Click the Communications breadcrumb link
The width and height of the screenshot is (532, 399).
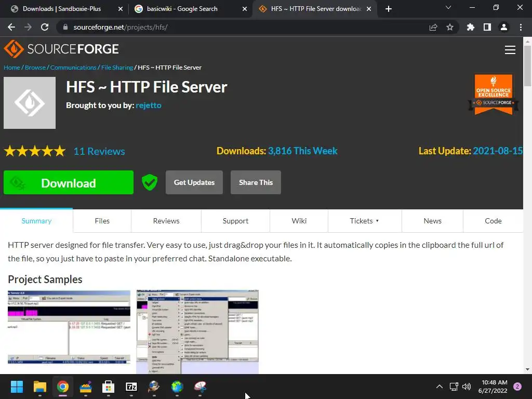73,68
